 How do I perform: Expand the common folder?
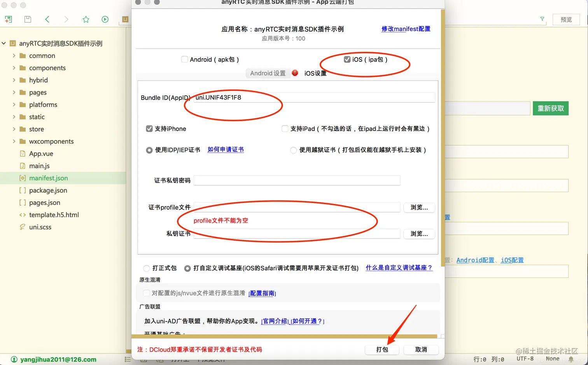pyautogui.click(x=14, y=56)
